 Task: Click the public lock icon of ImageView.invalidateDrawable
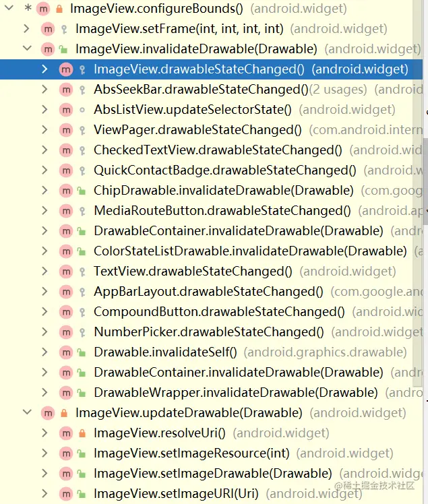(63, 49)
